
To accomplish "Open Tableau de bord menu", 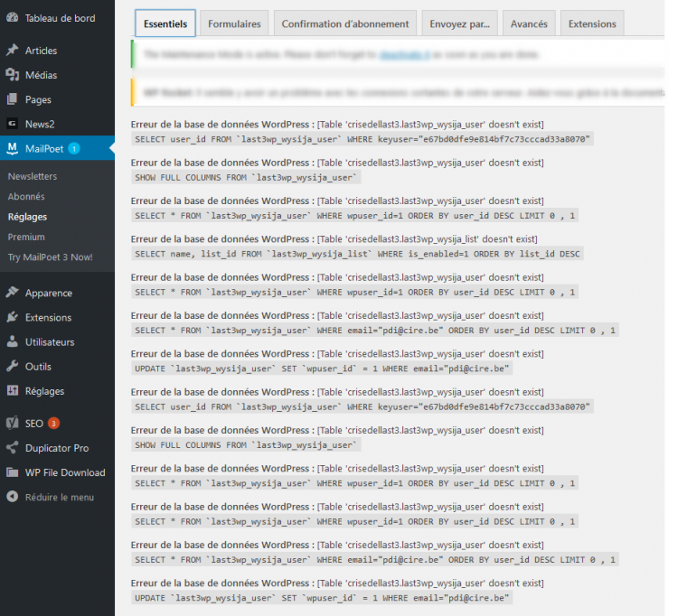I will coord(60,18).
